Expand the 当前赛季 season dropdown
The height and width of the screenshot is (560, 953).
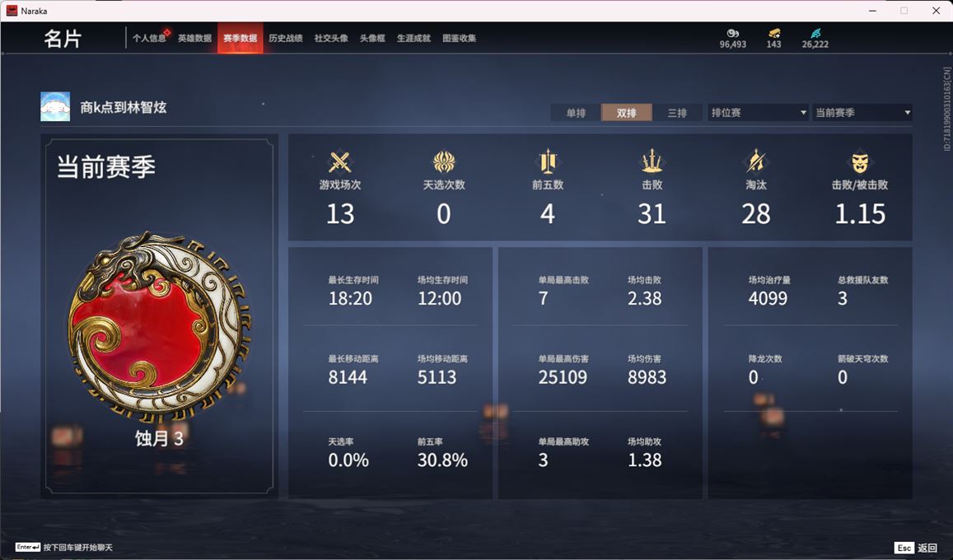point(862,112)
